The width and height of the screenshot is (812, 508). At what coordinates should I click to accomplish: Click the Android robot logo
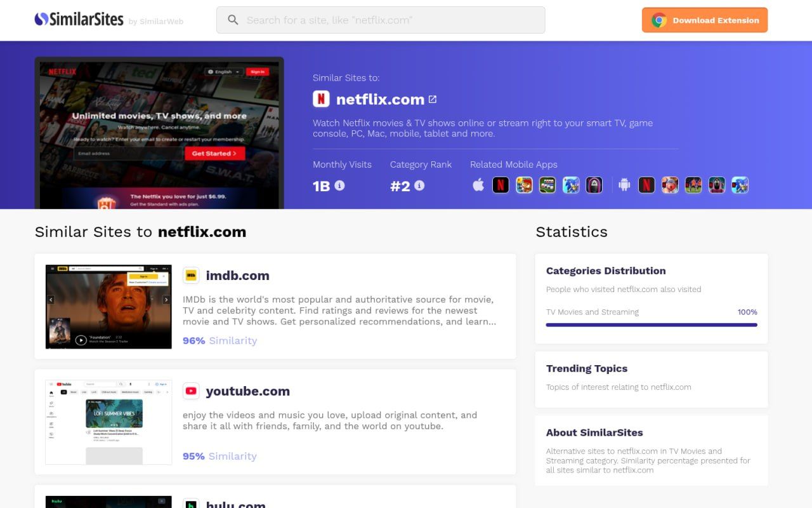tap(624, 185)
